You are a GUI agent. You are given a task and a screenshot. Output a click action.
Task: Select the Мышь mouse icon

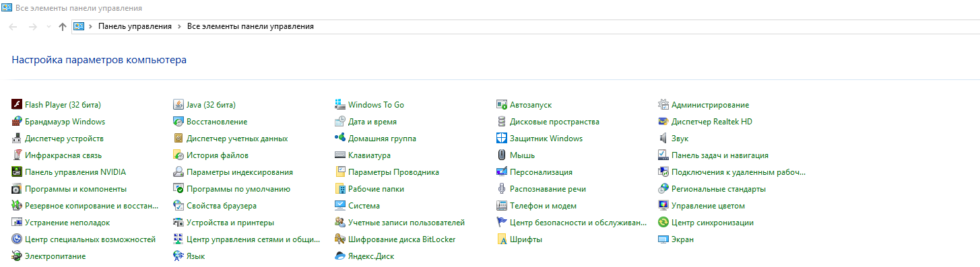coord(502,155)
